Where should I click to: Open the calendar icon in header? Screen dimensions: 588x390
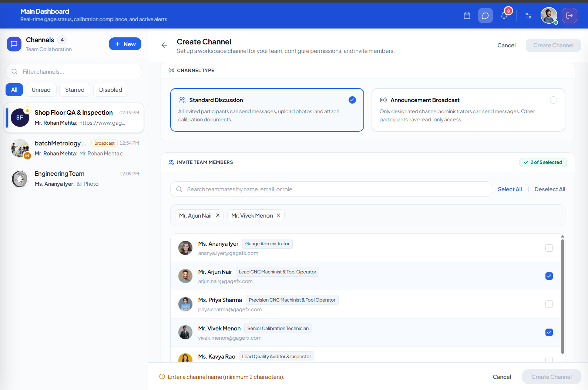(x=467, y=16)
